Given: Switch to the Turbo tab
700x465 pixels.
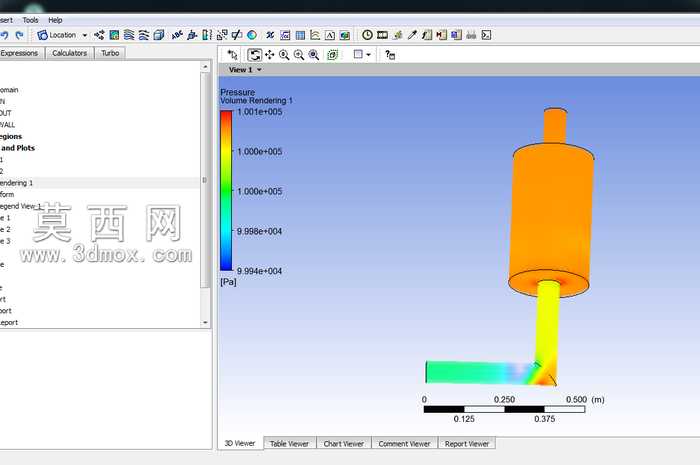Looking at the screenshot, I should [x=110, y=53].
